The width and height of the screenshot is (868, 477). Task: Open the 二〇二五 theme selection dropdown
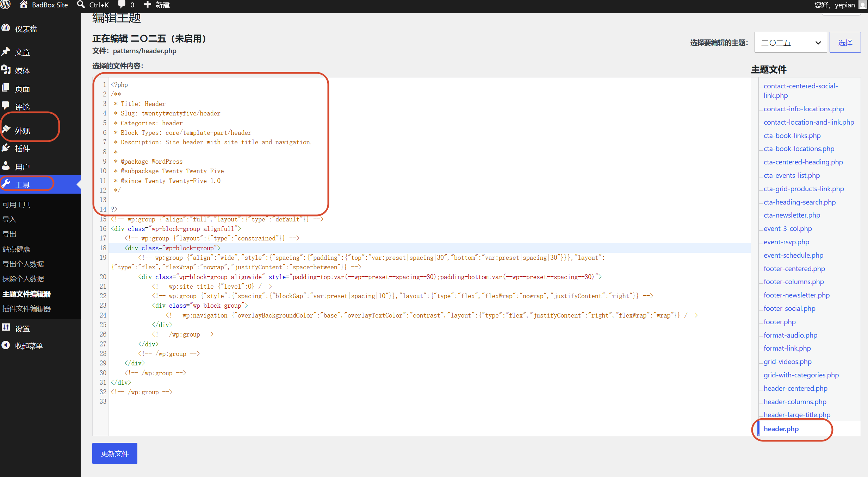coord(790,43)
